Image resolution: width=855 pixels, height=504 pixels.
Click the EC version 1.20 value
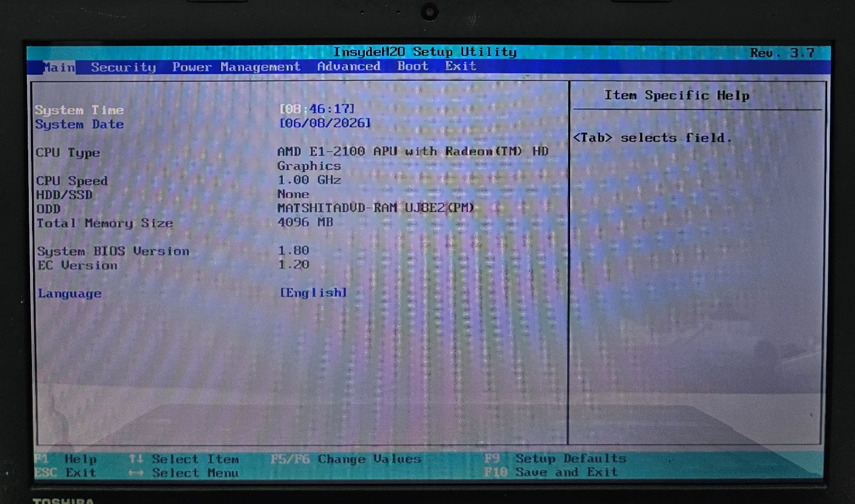click(x=293, y=264)
